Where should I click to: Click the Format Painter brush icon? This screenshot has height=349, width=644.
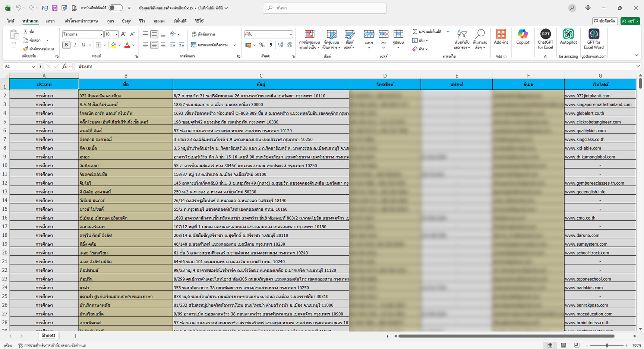coord(25,49)
